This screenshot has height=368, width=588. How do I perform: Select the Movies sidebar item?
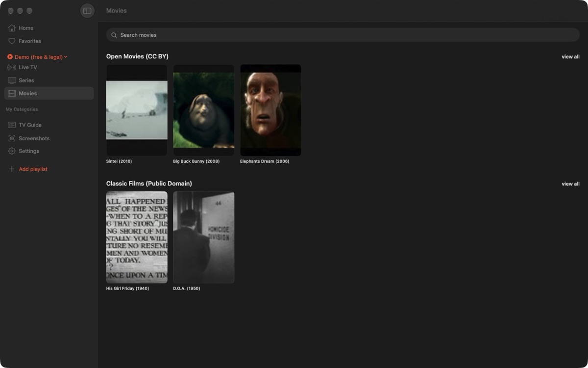pyautogui.click(x=49, y=93)
